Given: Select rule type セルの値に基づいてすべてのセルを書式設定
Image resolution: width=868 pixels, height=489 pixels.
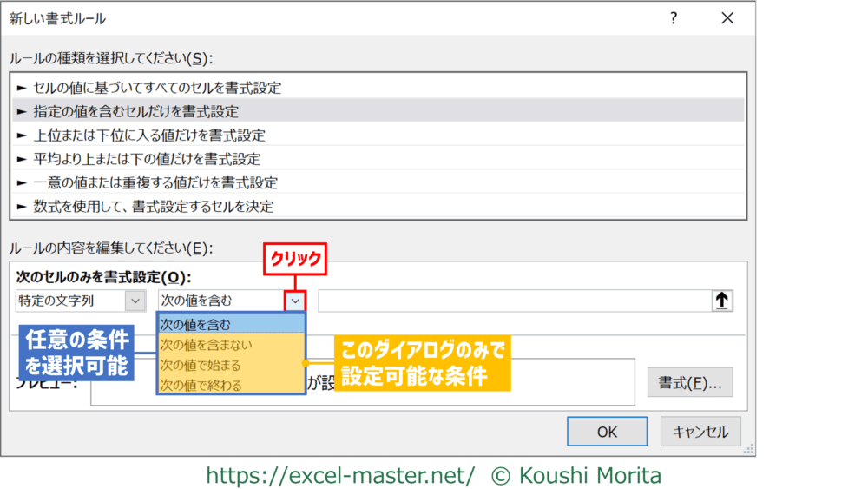Looking at the screenshot, I should (156, 88).
